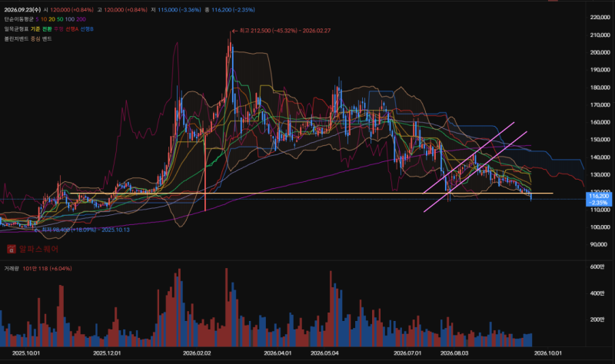
Task: Click the 거래량 volume label
Action: [x=12, y=269]
